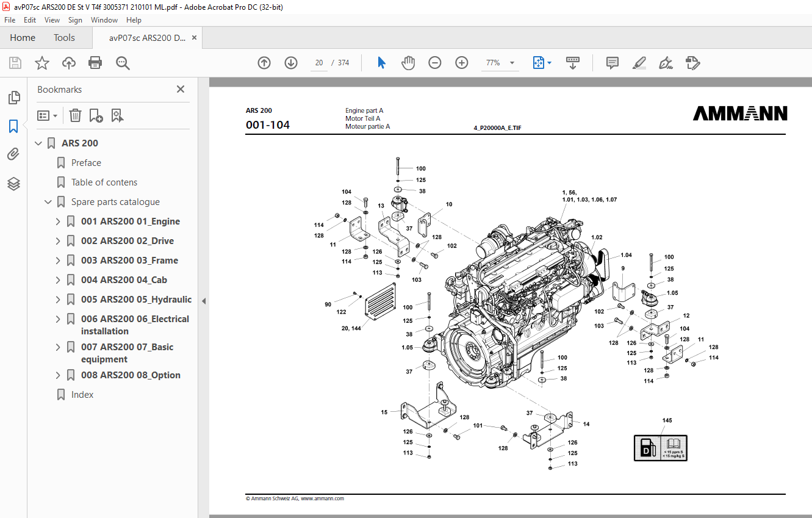
Task: Open the 001 ARS200 01_Engine bookmark
Action: pos(131,221)
